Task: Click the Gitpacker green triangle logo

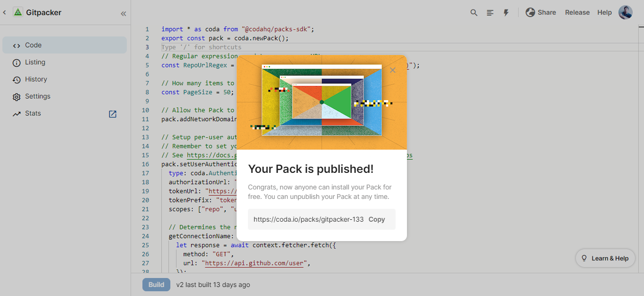Action: tap(18, 13)
